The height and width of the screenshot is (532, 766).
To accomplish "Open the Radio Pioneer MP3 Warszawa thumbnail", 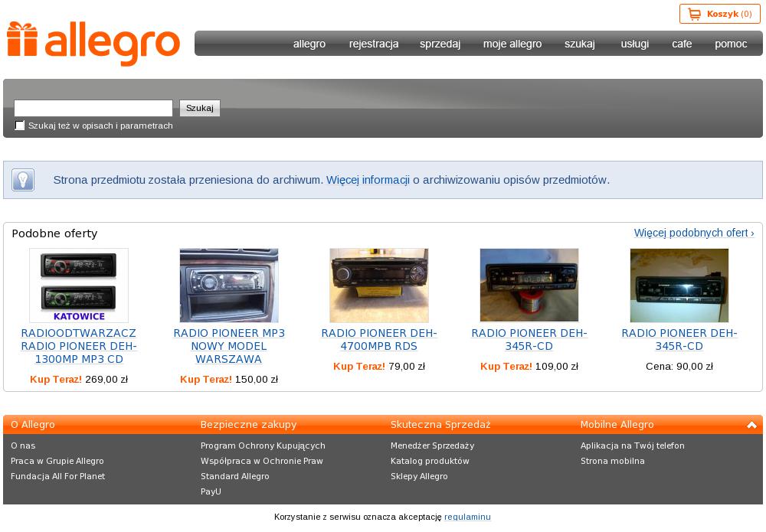I will coord(229,286).
